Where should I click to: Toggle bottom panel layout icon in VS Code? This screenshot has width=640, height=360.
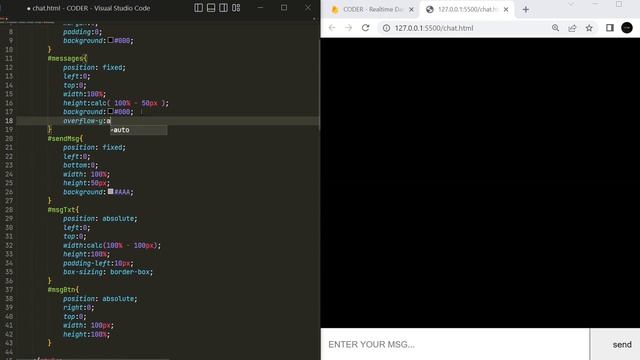(x=211, y=8)
